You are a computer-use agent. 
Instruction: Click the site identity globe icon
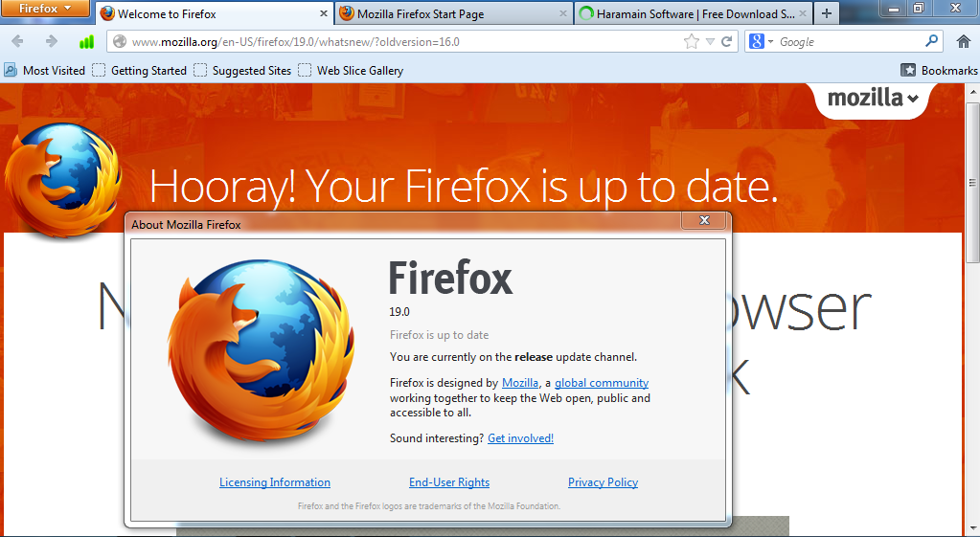(120, 42)
